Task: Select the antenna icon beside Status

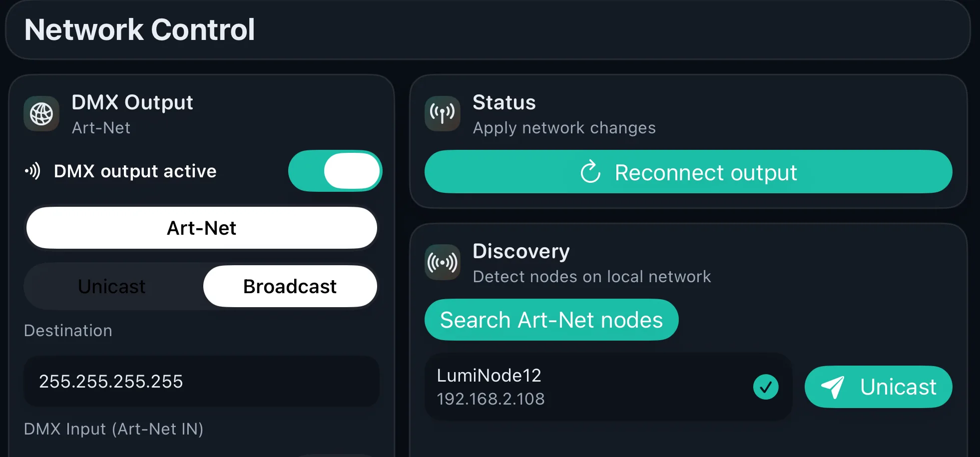Action: 443,113
